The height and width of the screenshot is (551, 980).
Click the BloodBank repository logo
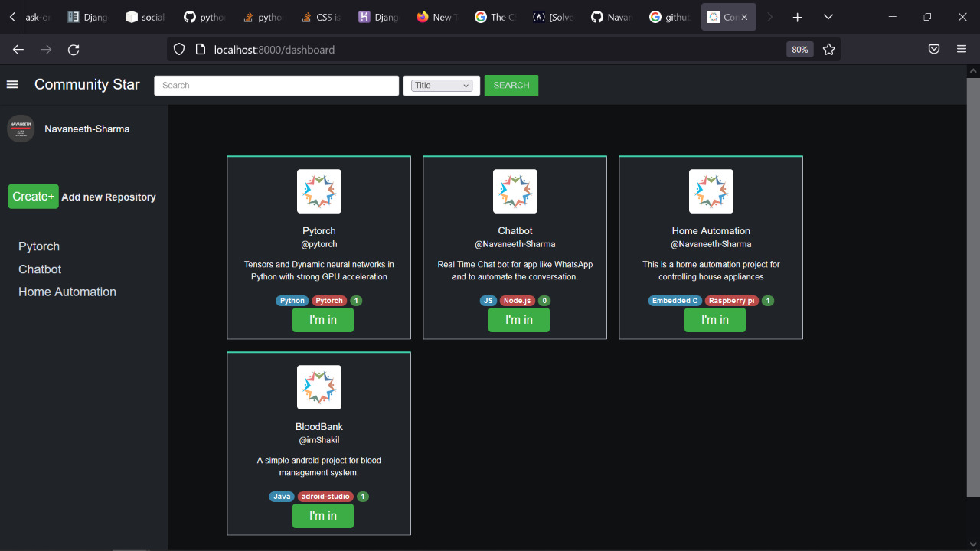[318, 386]
